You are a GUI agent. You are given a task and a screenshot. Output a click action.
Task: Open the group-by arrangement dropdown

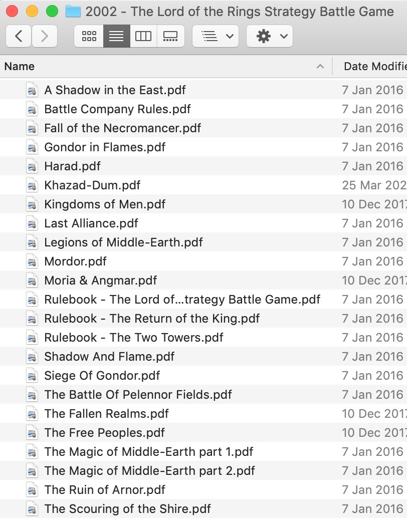pyautogui.click(x=216, y=36)
